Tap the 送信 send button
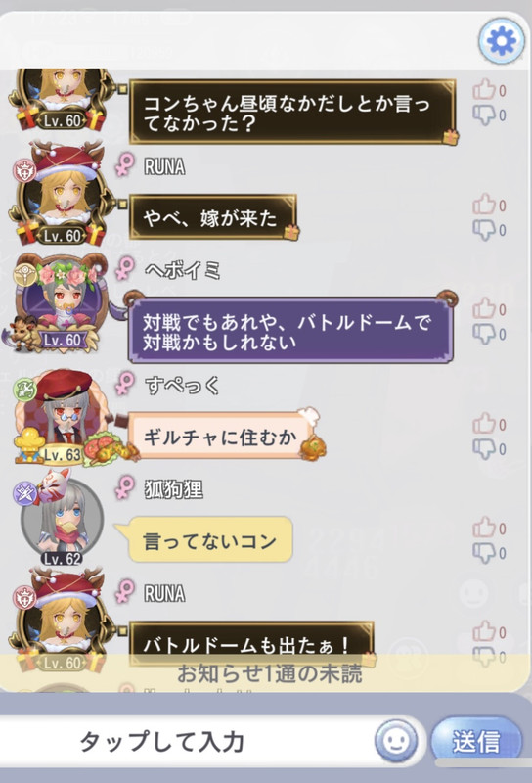The image size is (532, 783). [476, 741]
